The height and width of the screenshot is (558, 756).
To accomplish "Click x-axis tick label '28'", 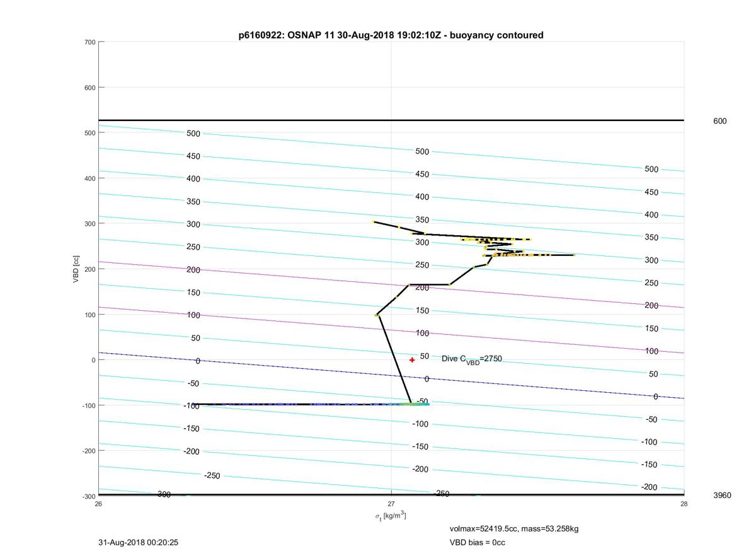I will (x=684, y=503).
